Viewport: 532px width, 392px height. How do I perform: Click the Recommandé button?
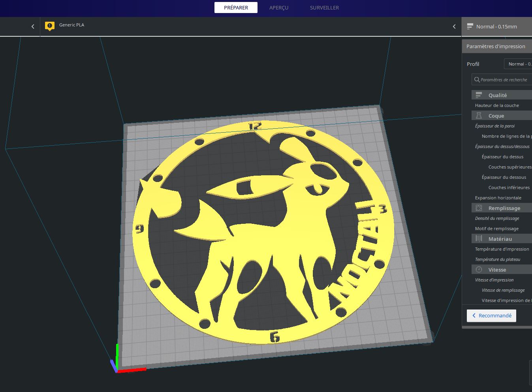(491, 315)
